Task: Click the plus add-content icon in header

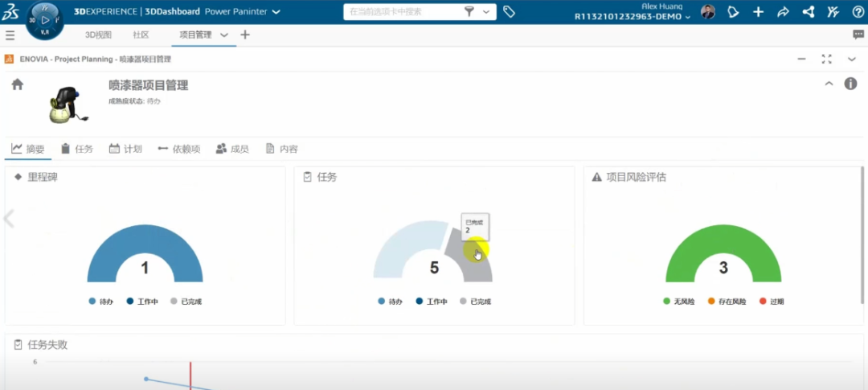Action: (759, 11)
